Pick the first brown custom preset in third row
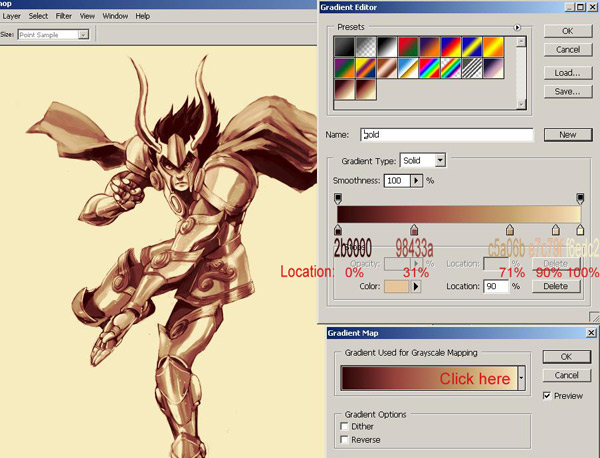 click(x=344, y=90)
